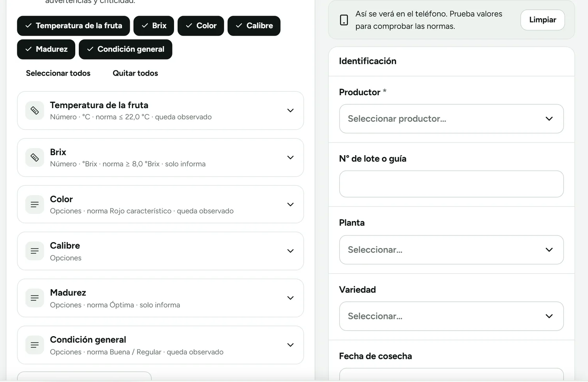
Task: Click Quitar todos
Action: point(135,73)
